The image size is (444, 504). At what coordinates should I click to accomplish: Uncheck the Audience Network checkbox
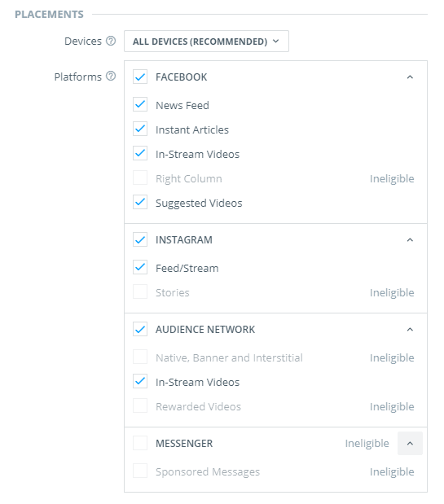[140, 329]
